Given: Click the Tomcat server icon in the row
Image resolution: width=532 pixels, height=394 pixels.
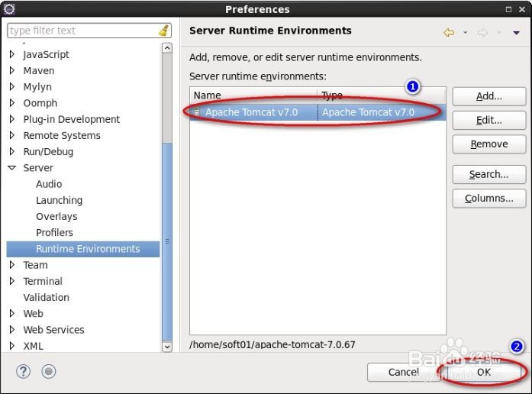Looking at the screenshot, I should click(x=197, y=111).
